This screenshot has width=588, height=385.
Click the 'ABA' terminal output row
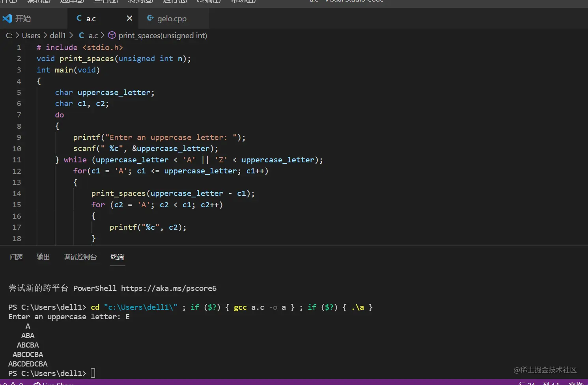point(28,335)
